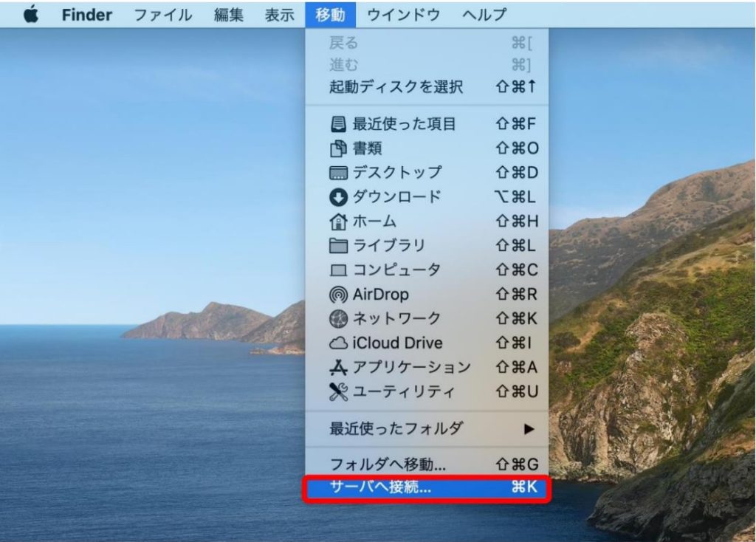The width and height of the screenshot is (756, 542).
Task: Select ホーム label text
Action: pos(374,222)
